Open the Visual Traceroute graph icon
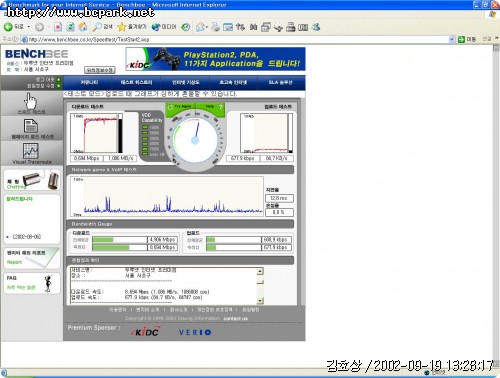 [31, 151]
